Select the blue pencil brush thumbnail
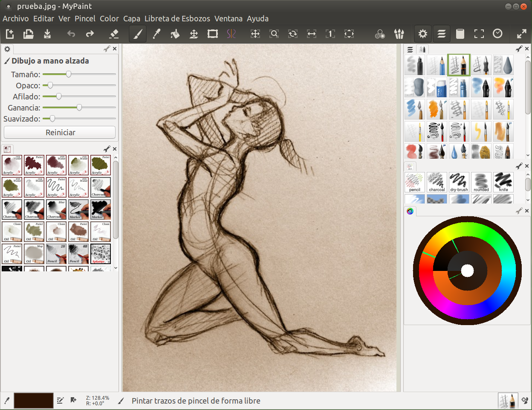532x410 pixels. (437, 65)
